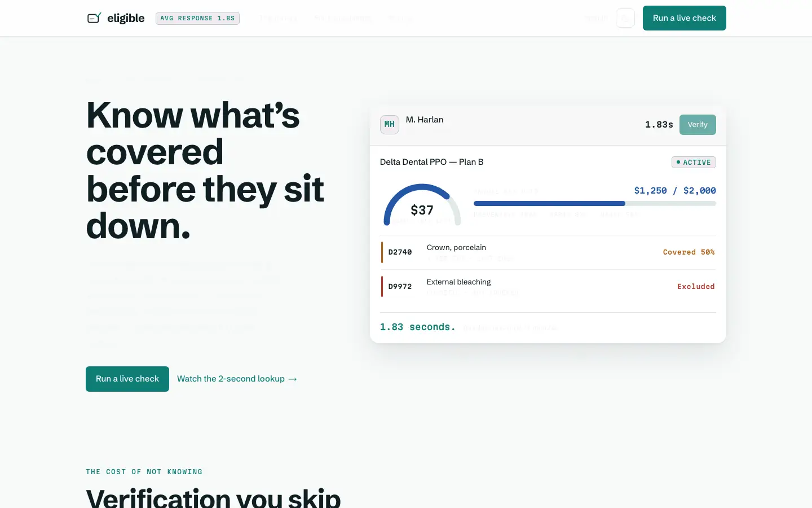Click THE COST OF NOT KNOWING label

pyautogui.click(x=144, y=472)
